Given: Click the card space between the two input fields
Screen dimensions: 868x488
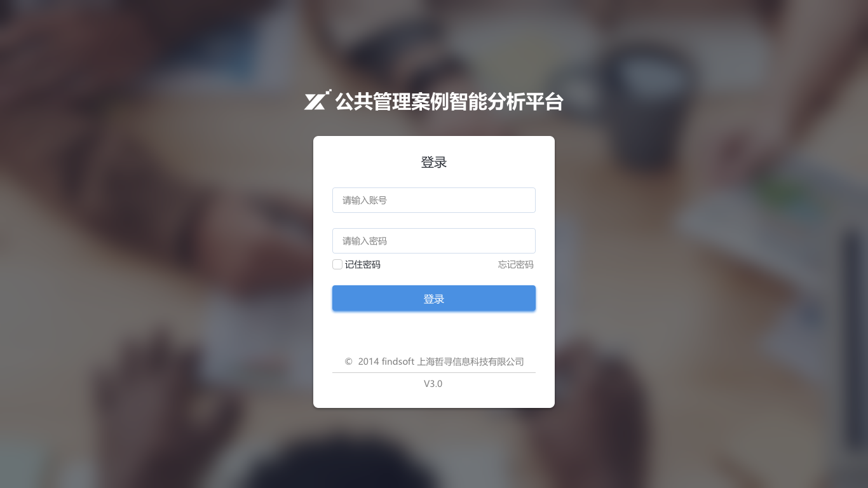Looking at the screenshot, I should (434, 220).
